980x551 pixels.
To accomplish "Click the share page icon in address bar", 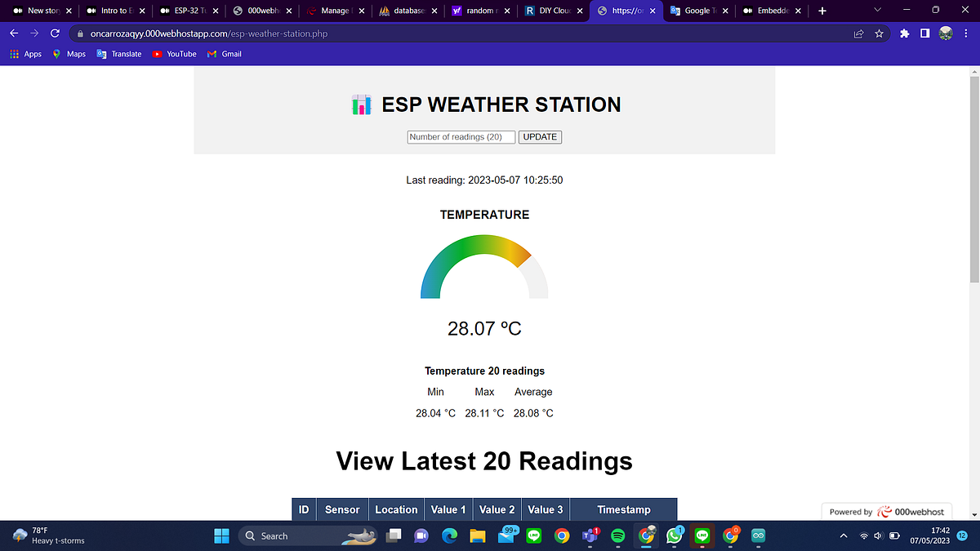I will tap(857, 33).
